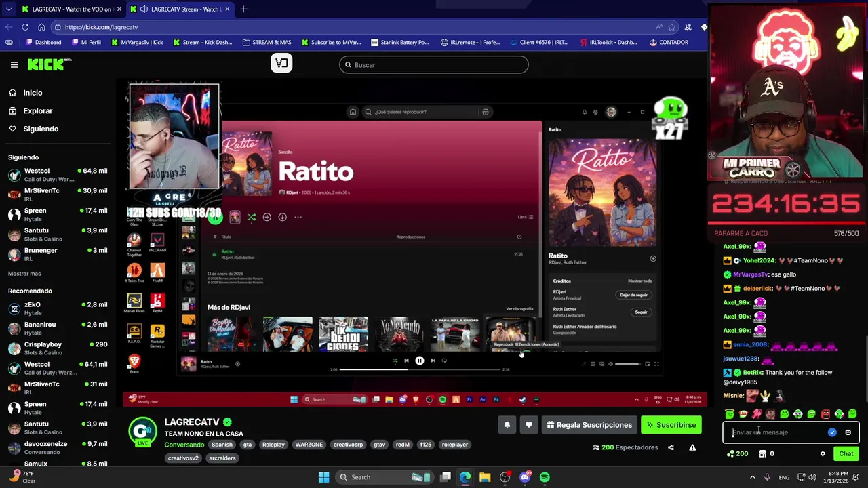Click the arcraiders tag

(222, 458)
